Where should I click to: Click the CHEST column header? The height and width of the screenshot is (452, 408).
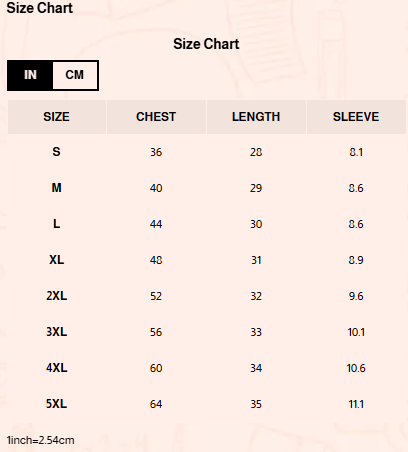pyautogui.click(x=156, y=117)
